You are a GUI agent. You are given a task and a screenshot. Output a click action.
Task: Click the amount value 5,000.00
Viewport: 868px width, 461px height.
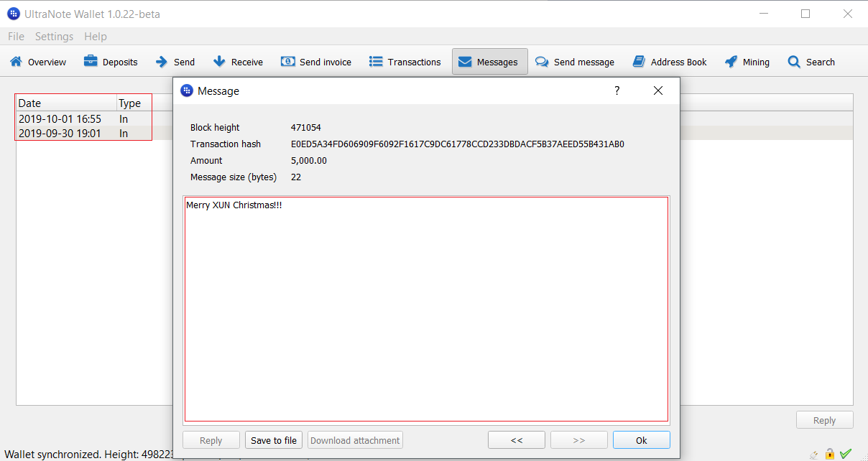coord(309,160)
